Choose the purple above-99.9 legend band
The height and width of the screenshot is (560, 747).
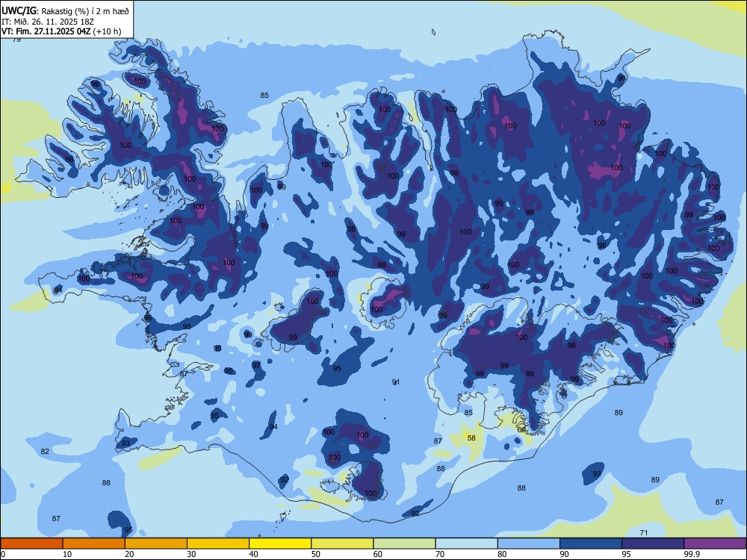click(715, 544)
